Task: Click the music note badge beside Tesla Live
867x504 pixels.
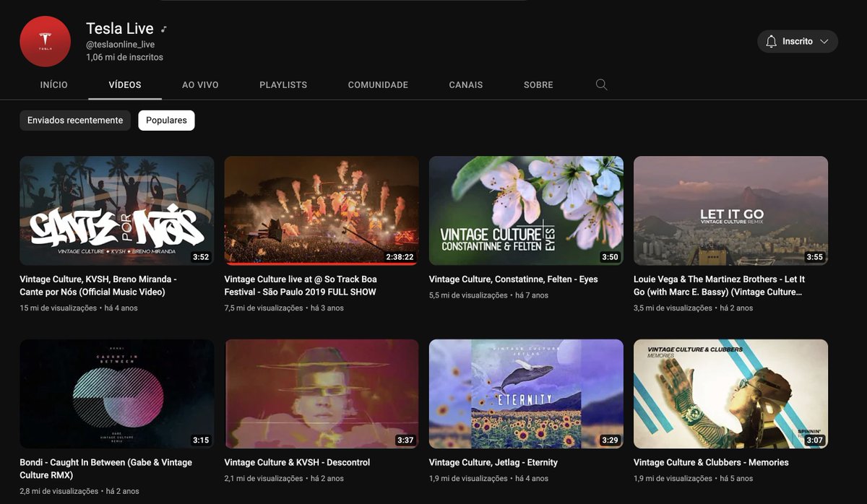Action: 164,29
